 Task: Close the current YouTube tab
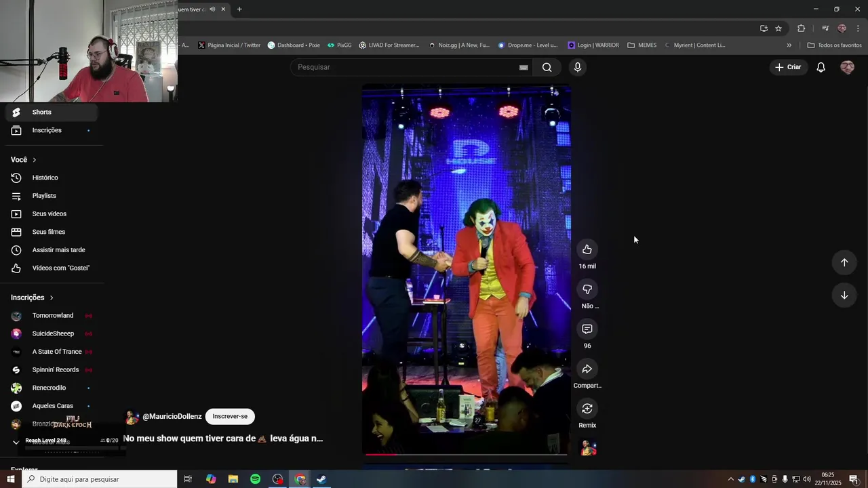pos(223,9)
